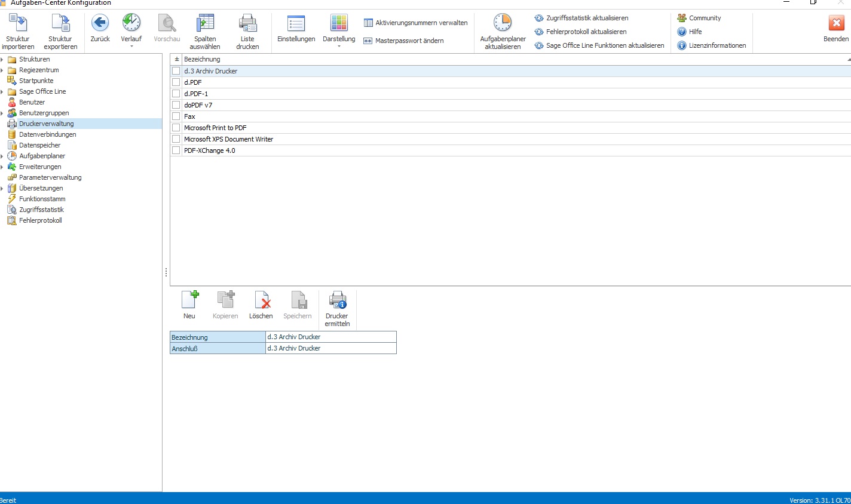This screenshot has height=504, width=851.
Task: Expand the Strukturen tree node
Action: pyautogui.click(x=2, y=59)
